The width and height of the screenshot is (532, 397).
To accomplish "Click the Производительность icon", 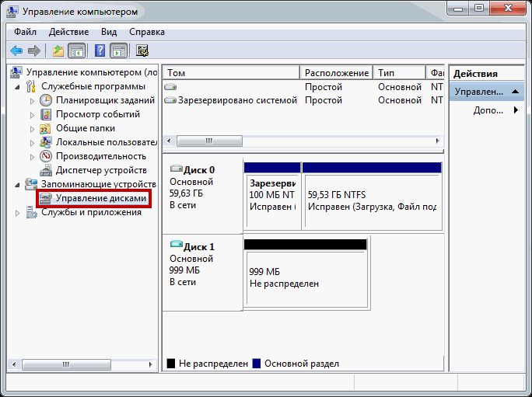I will [46, 156].
